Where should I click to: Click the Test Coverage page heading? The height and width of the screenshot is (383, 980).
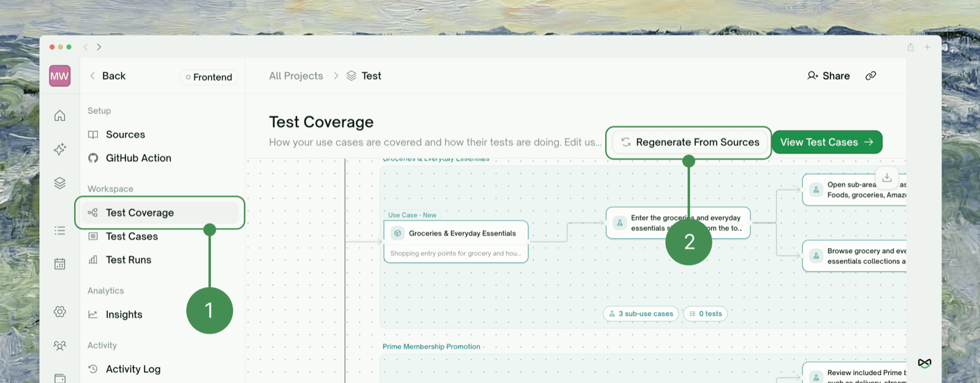(322, 122)
